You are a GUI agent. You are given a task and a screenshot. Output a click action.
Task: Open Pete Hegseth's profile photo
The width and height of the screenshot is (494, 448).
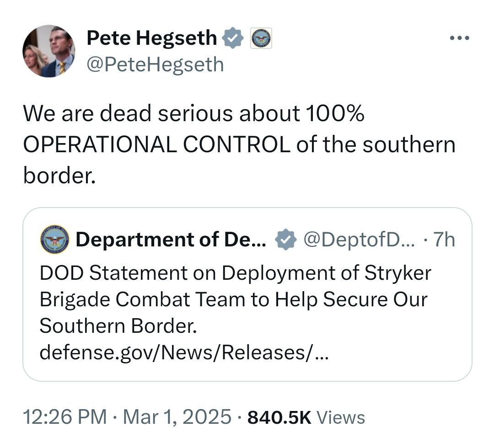click(49, 51)
